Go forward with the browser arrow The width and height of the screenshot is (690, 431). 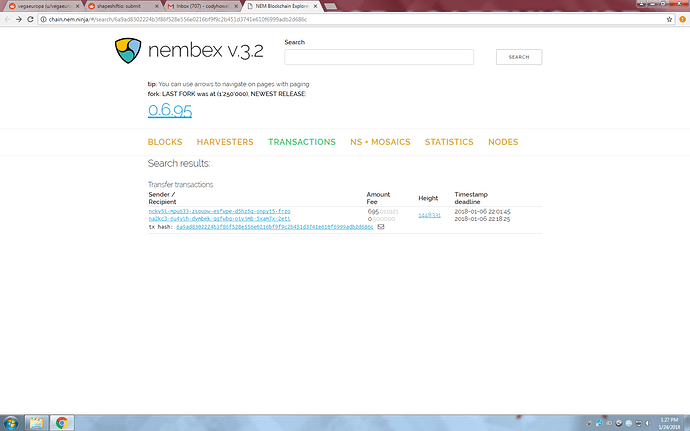[x=18, y=19]
